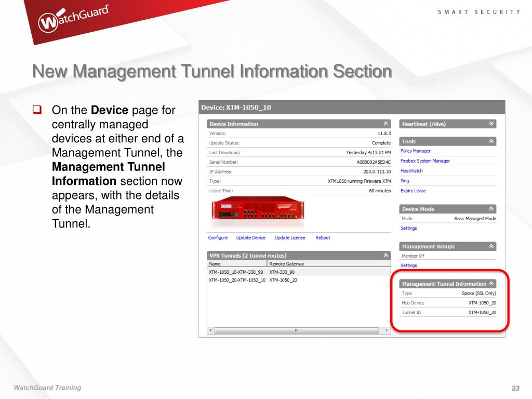Image resolution: width=532 pixels, height=399 pixels.
Task: Click the left scroll arrow of VPN Tunnels list
Action: [211, 330]
